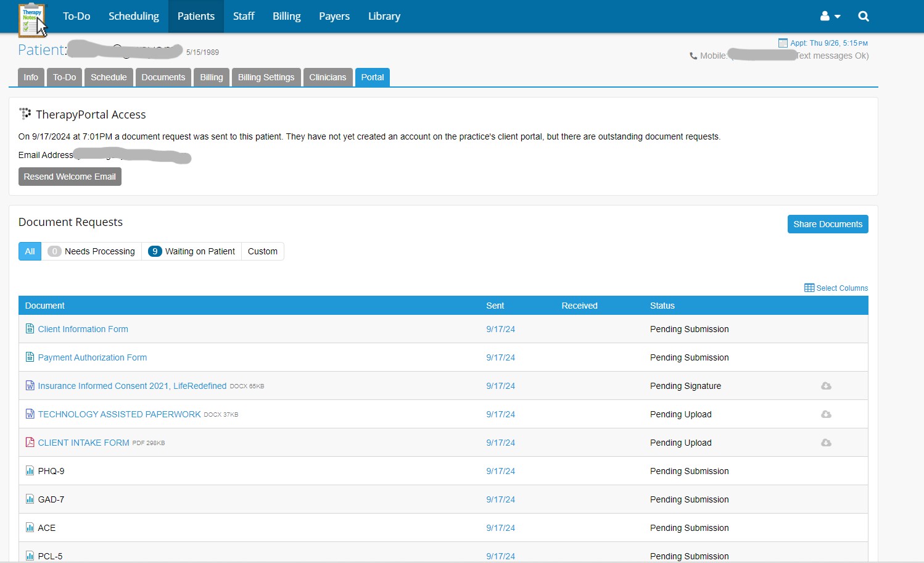This screenshot has height=563, width=924.
Task: Go to Scheduling in the top navigation
Action: [x=134, y=16]
